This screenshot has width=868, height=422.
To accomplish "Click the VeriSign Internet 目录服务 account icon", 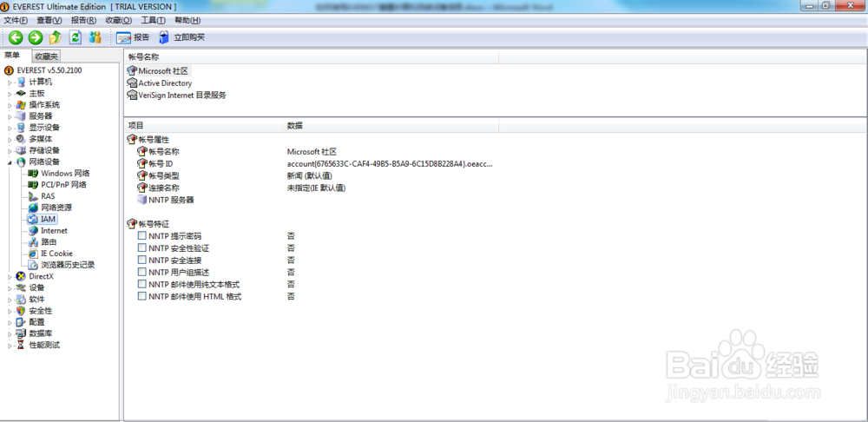I will (132, 96).
